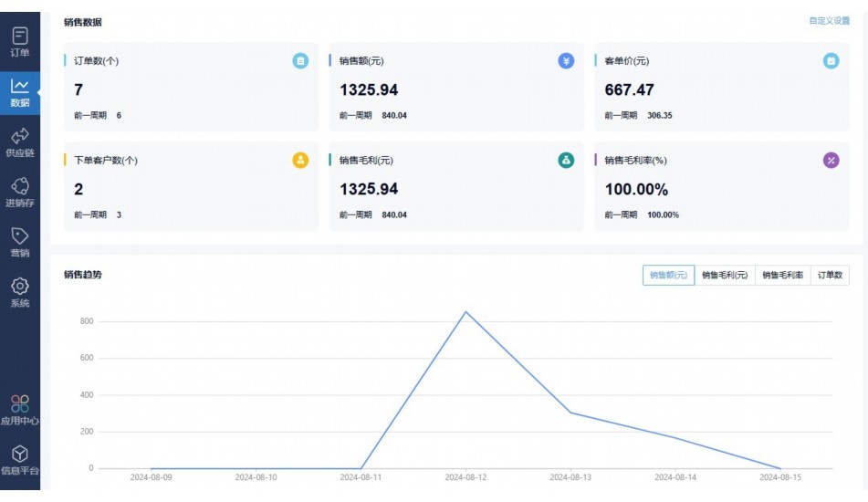This screenshot has width=868, height=502.
Task: Click the 客单价(元) data card
Action: point(721,88)
